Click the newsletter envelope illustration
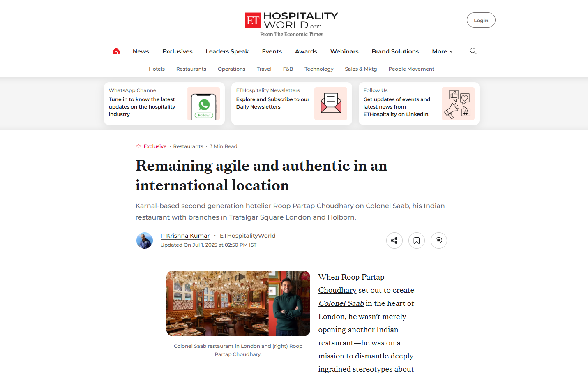The height and width of the screenshot is (377, 588). 331,104
